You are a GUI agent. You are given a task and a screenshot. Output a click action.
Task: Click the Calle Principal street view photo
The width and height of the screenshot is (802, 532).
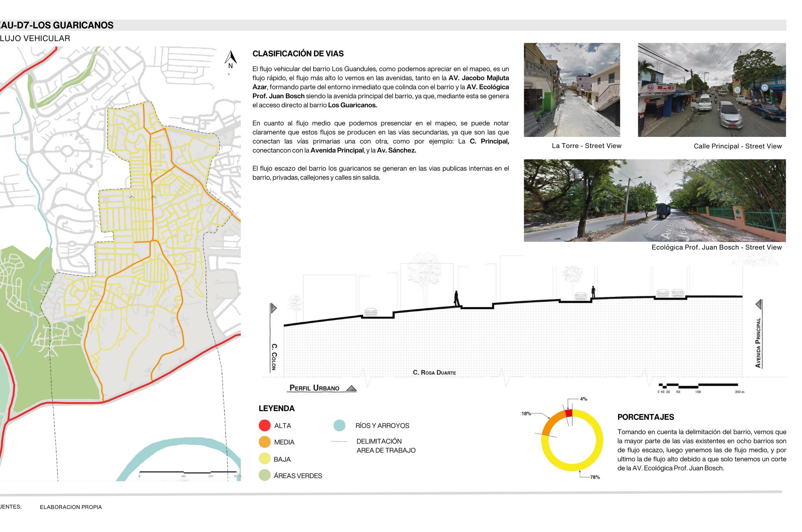(x=711, y=90)
